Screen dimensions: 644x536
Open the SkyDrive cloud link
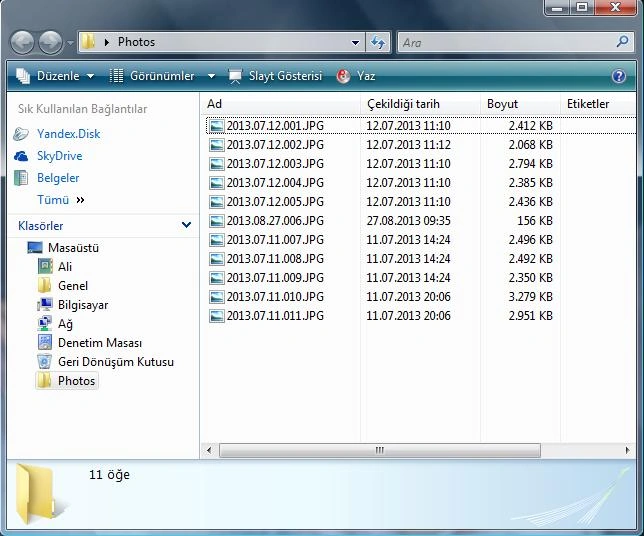click(x=60, y=156)
